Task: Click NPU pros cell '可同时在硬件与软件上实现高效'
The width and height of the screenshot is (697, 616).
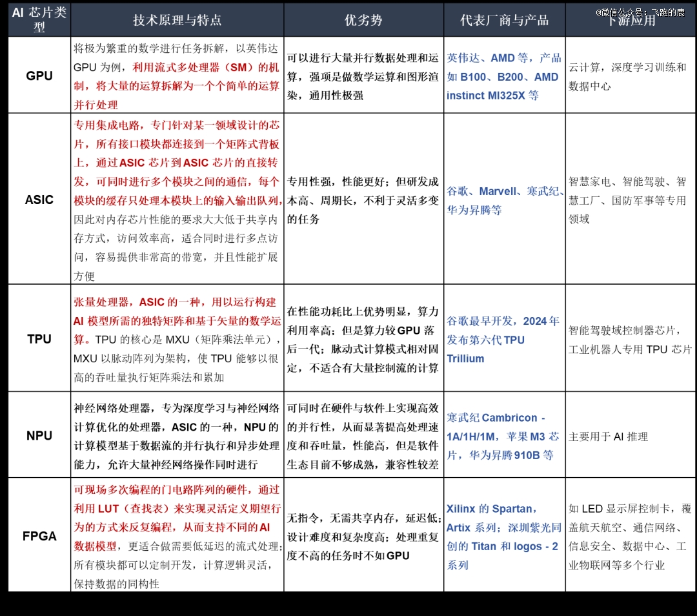Action: click(363, 435)
